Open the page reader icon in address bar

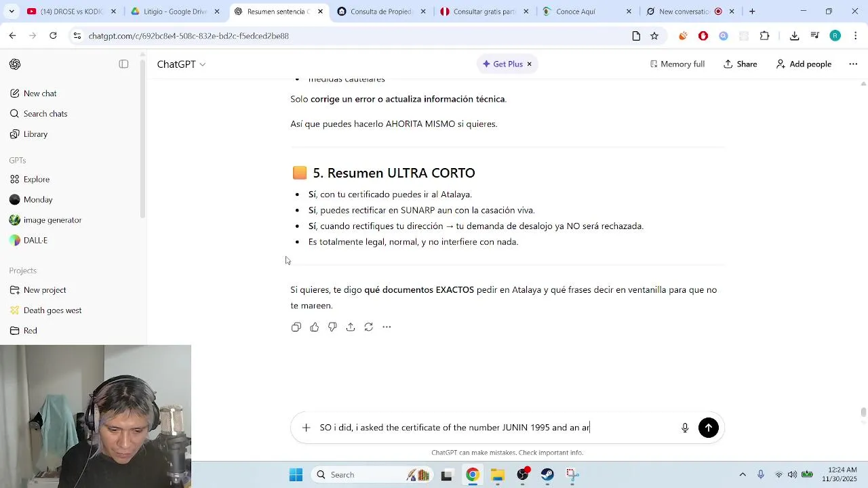pyautogui.click(x=636, y=36)
